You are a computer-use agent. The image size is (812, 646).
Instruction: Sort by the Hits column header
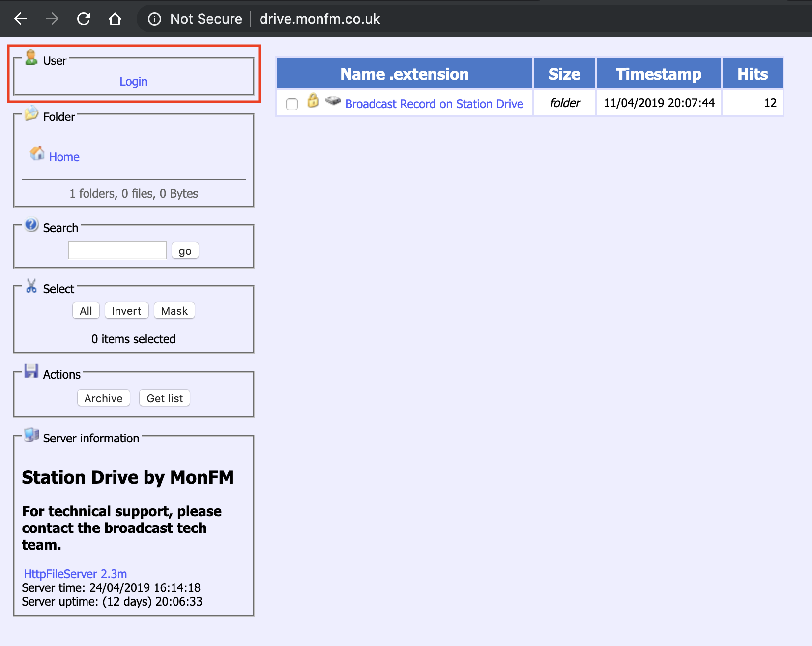[753, 74]
